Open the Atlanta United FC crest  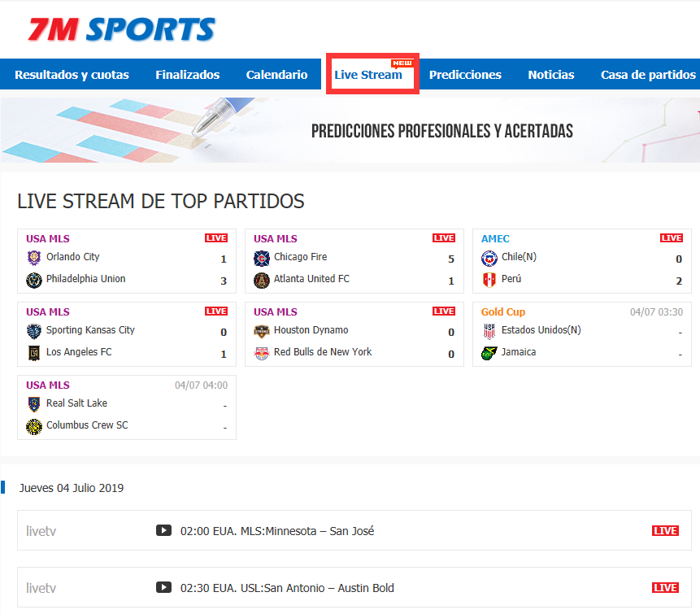262,280
